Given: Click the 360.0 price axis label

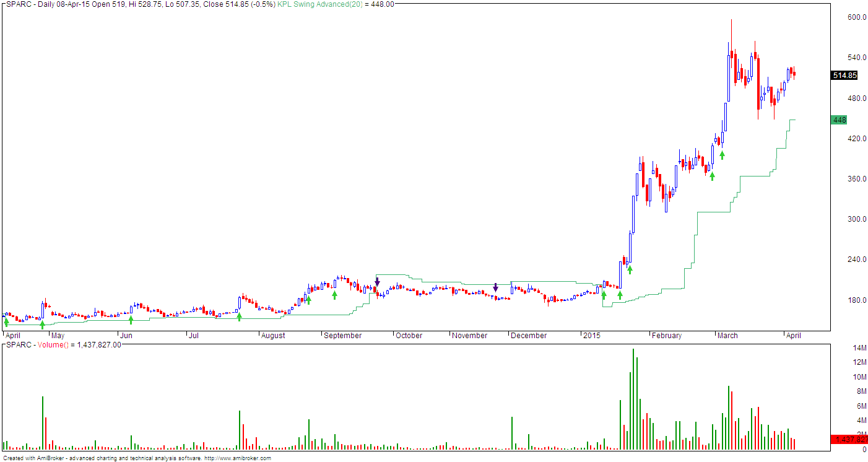Looking at the screenshot, I should (x=856, y=178).
